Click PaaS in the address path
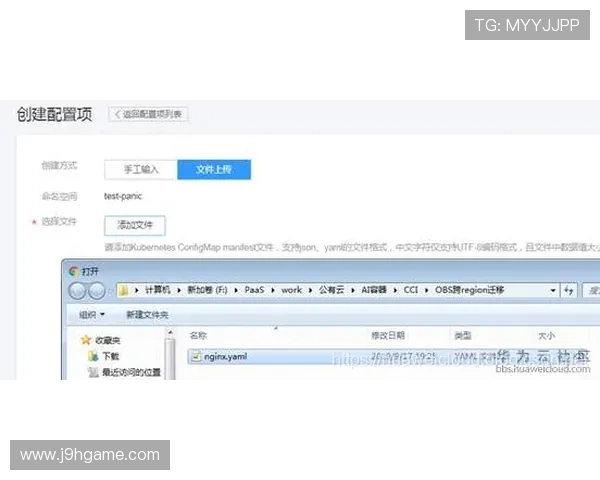The width and height of the screenshot is (600, 480). 254,290
